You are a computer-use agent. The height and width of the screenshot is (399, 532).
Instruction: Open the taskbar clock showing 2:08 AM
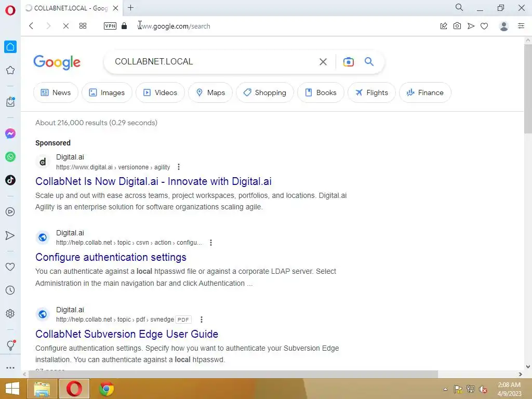tap(509, 389)
